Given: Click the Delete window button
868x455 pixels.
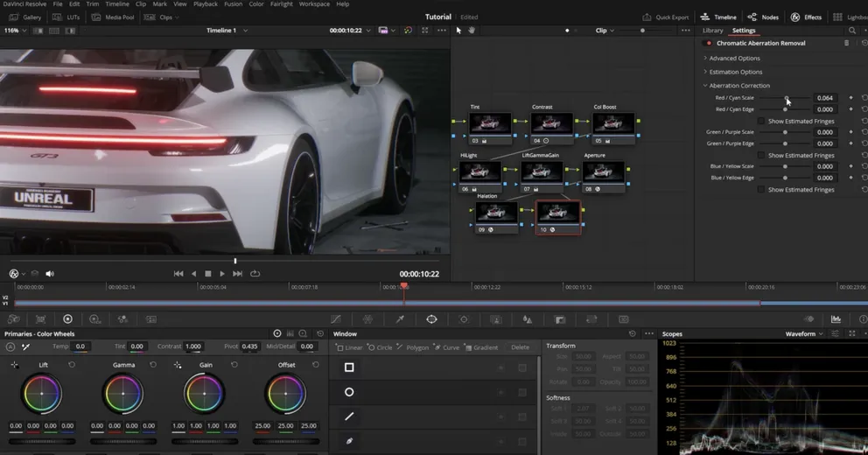Looking at the screenshot, I should point(520,347).
